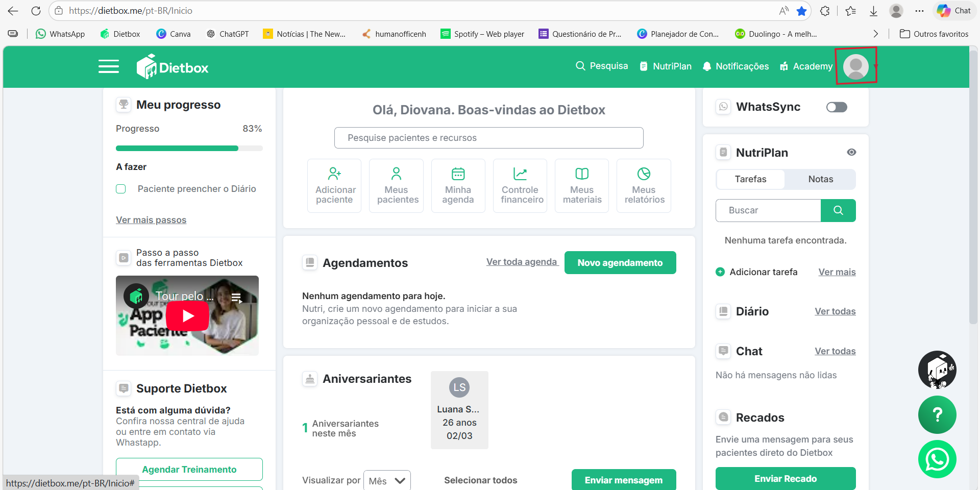The image size is (980, 490).
Task: Open Meus pacientes shortcut
Action: point(397,186)
